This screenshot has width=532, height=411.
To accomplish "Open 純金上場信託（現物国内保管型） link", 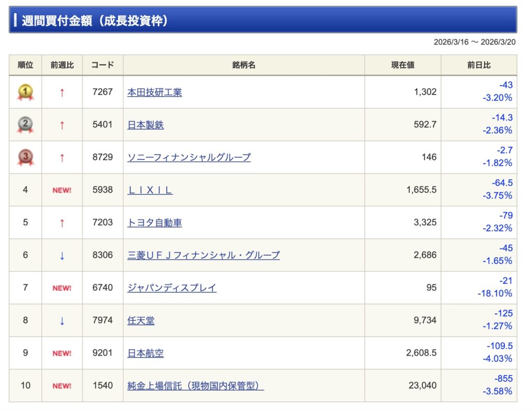I will coord(195,386).
